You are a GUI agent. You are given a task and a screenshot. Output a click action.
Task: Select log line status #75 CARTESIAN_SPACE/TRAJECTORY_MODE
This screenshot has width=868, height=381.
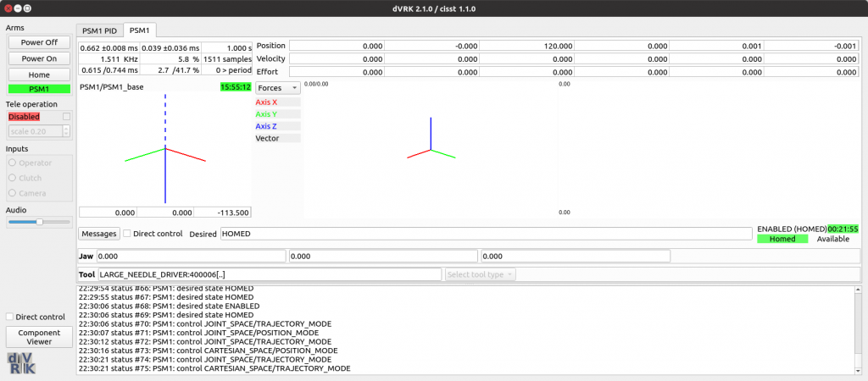pos(214,368)
